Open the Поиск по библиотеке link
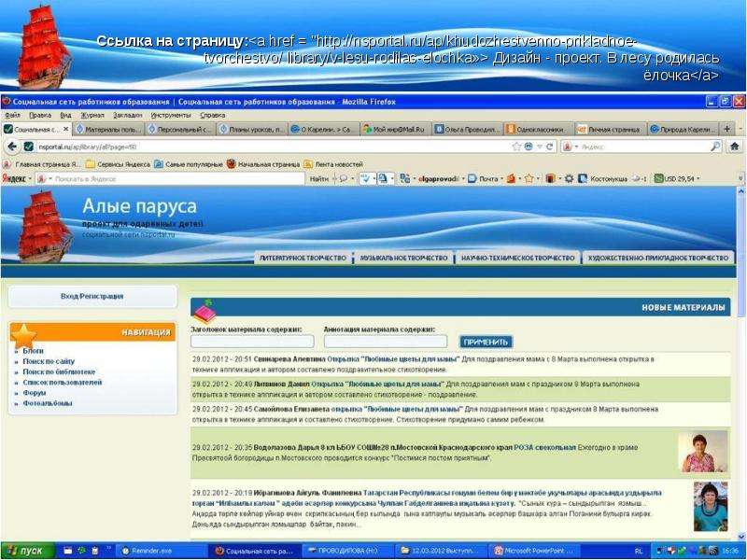The width and height of the screenshot is (747, 560). [x=59, y=371]
